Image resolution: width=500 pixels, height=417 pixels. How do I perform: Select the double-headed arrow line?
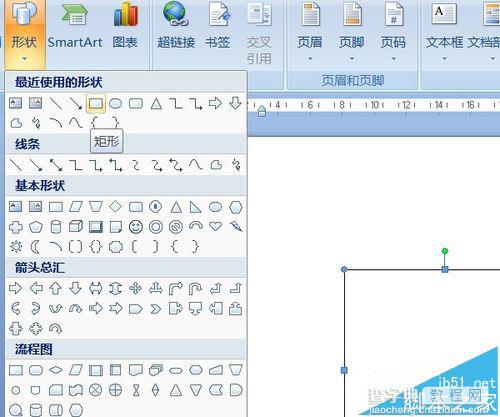(55, 165)
